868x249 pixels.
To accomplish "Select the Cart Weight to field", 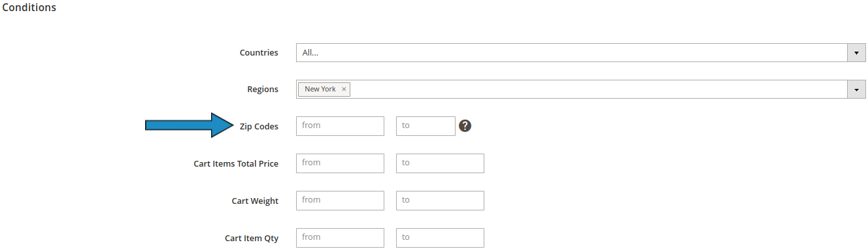I will click(440, 201).
